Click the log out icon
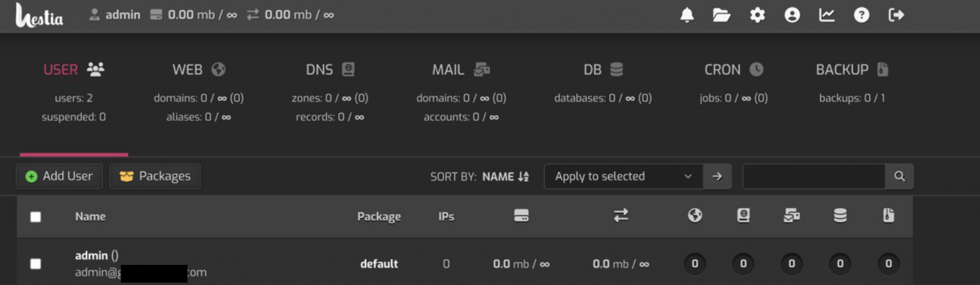 coord(896,15)
